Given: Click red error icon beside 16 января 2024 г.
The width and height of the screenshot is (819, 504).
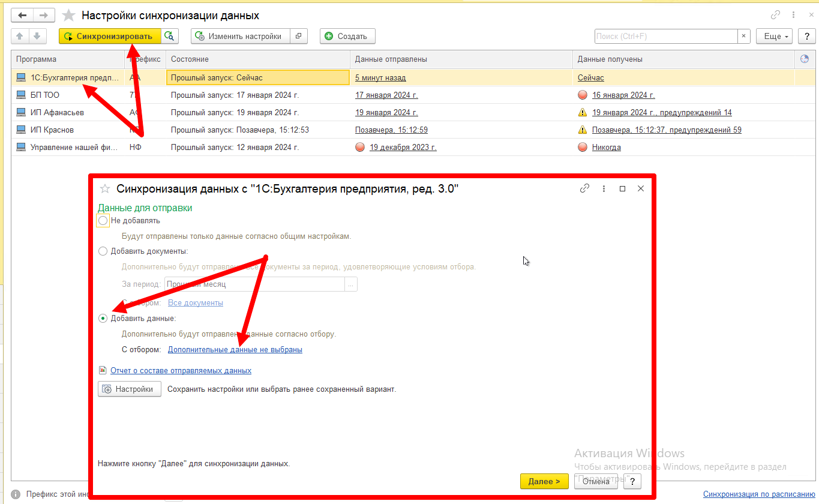Looking at the screenshot, I should [x=582, y=95].
